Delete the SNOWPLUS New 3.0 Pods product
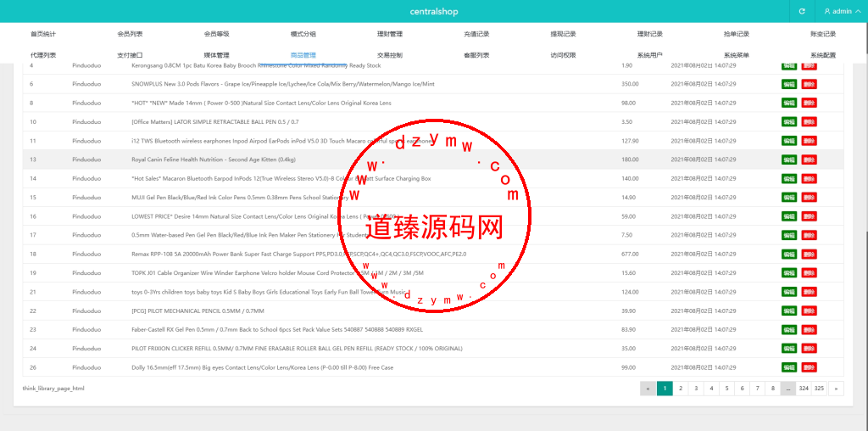Image resolution: width=868 pixels, height=431 pixels. [x=809, y=84]
